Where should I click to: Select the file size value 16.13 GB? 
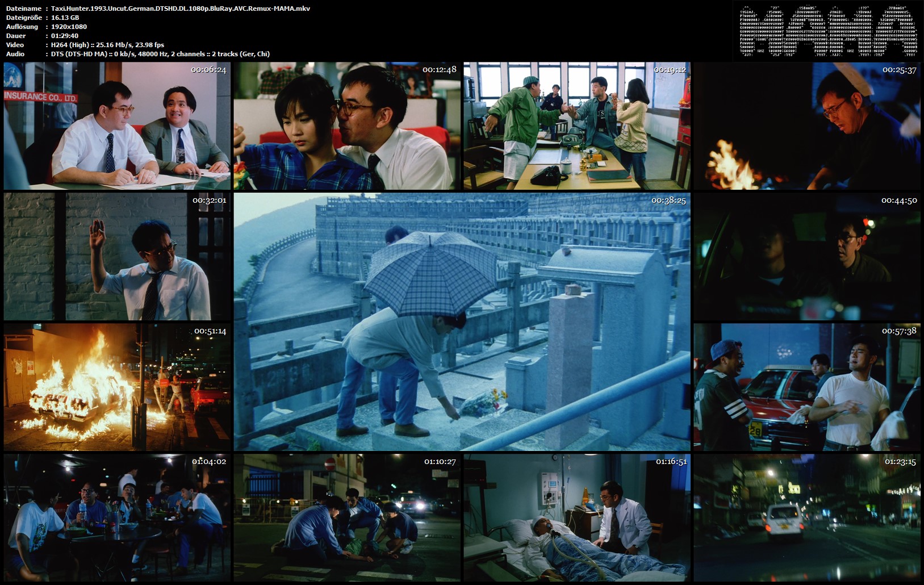point(65,18)
